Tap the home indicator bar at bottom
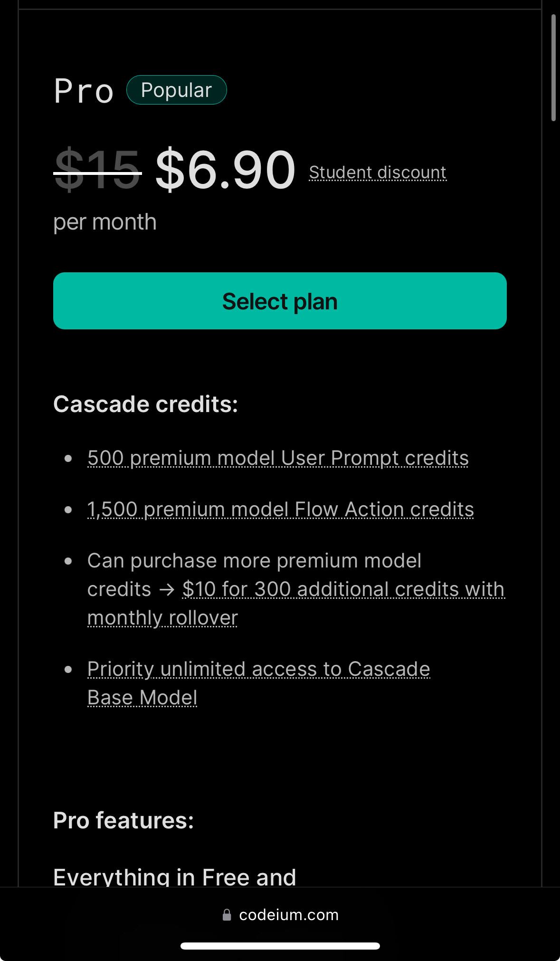 pos(280,946)
